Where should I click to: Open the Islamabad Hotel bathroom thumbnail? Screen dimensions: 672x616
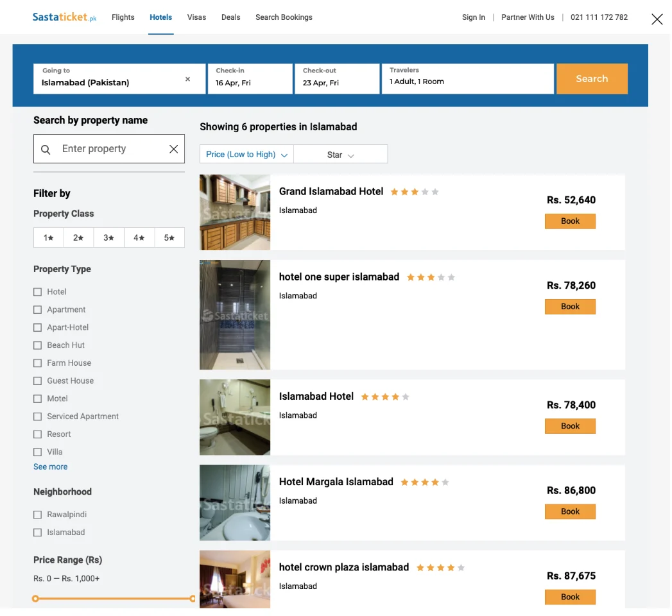235,417
